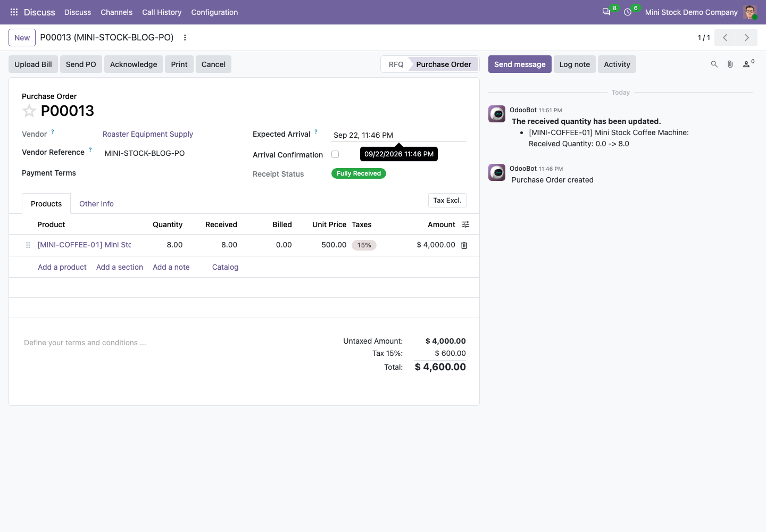Image resolution: width=766 pixels, height=532 pixels.
Task: Click Log note button
Action: tap(574, 64)
